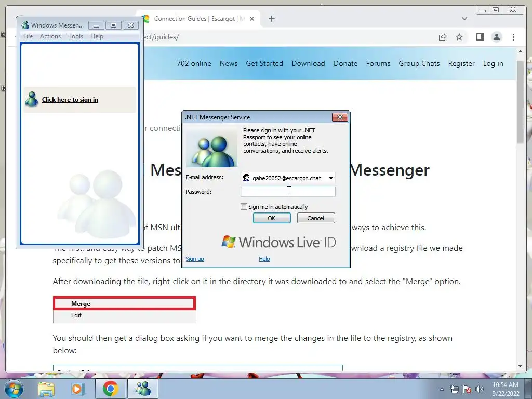The image size is (532, 399).
Task: Maximize the Windows Messenger window
Action: pyautogui.click(x=113, y=25)
